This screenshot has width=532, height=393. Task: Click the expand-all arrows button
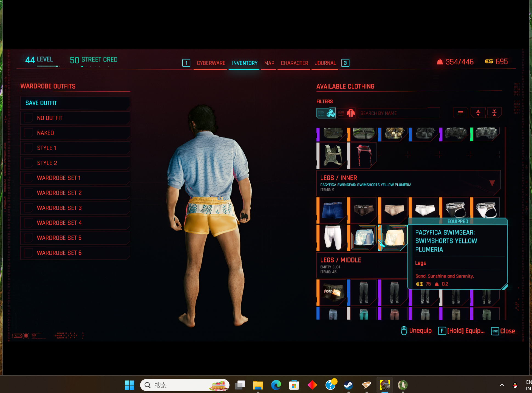coord(478,113)
